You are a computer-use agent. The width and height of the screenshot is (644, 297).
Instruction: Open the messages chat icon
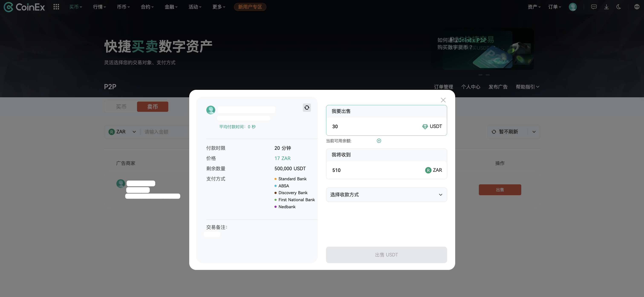(594, 7)
